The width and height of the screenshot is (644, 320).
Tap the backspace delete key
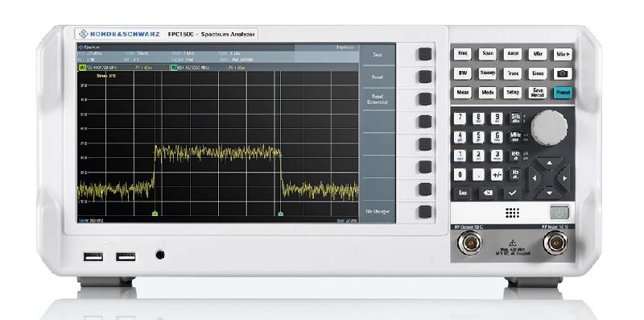[x=488, y=193]
